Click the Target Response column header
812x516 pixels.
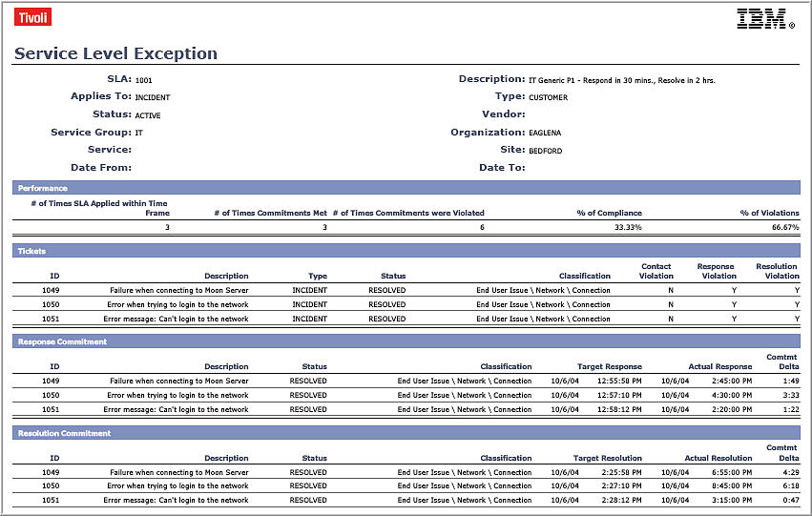(x=610, y=366)
